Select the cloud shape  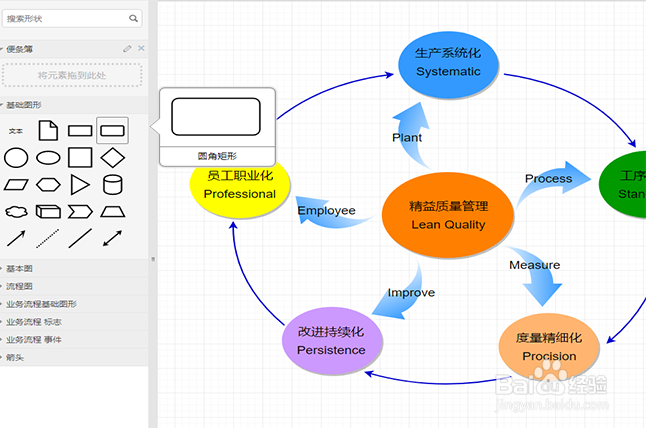point(16,212)
